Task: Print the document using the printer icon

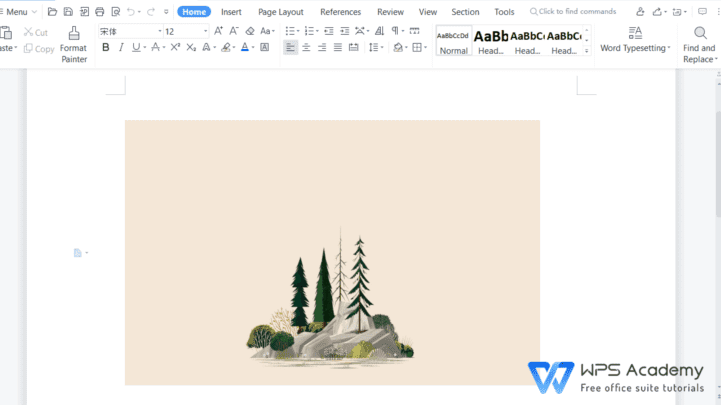Action: 99,12
